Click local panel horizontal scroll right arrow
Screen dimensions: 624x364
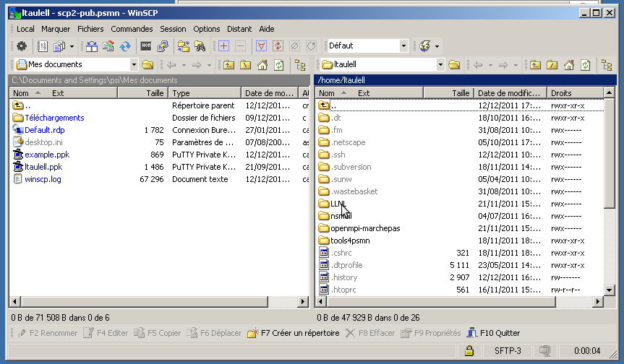303,302
